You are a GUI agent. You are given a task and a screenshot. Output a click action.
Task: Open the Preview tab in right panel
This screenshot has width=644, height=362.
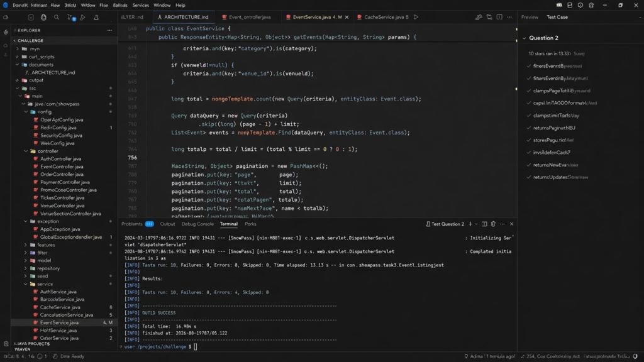tap(530, 17)
